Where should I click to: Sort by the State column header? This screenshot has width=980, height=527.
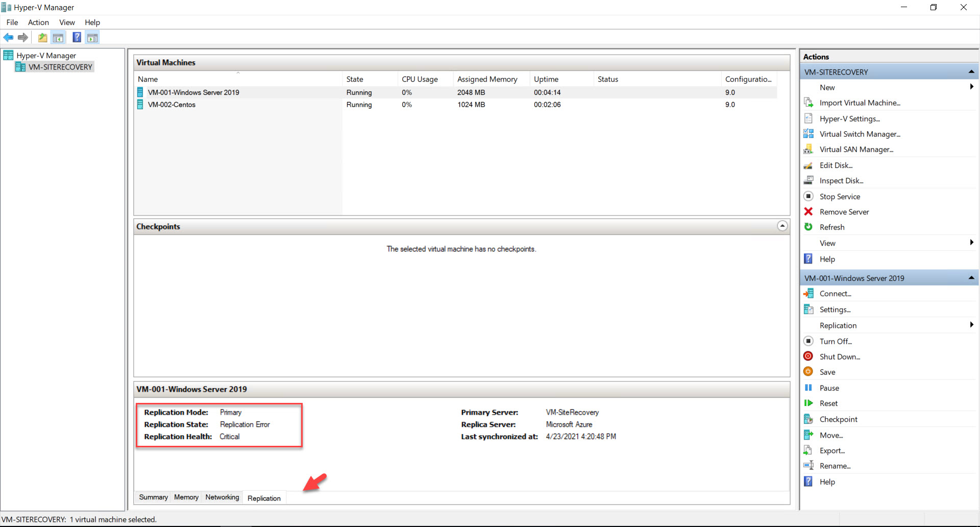370,79
